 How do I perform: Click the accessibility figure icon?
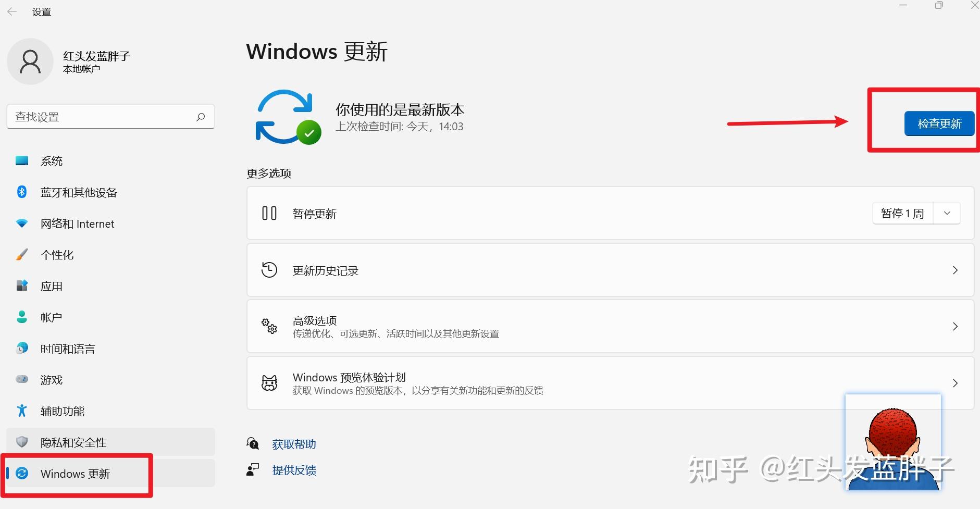click(22, 411)
